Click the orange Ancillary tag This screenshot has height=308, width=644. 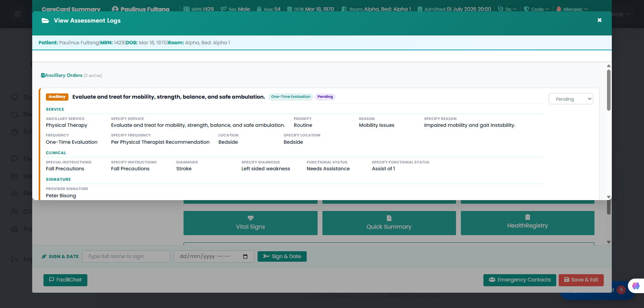tap(57, 97)
